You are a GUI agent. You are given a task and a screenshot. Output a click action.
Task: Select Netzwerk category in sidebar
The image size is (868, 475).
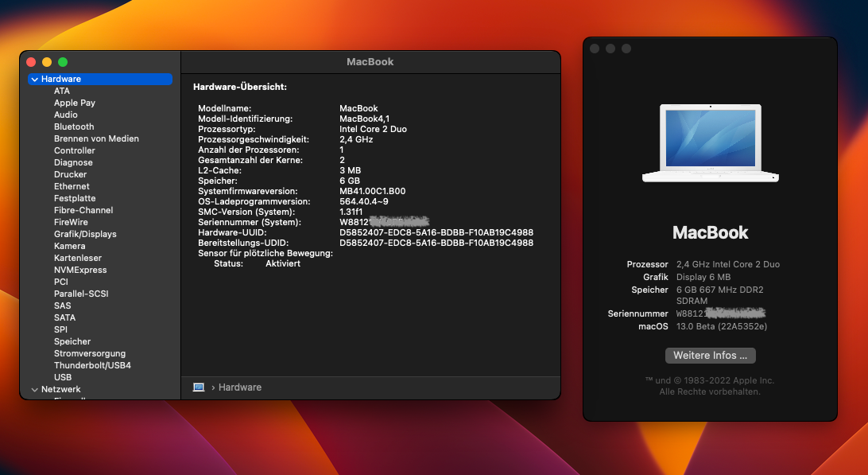[x=61, y=390]
